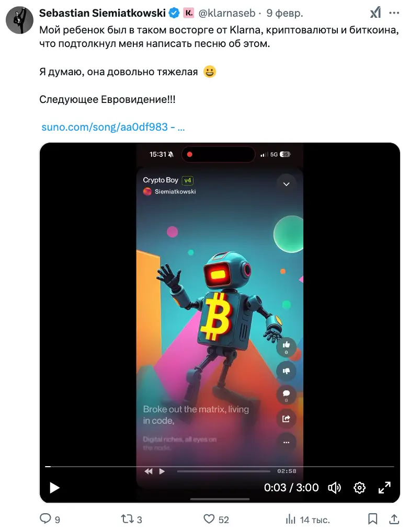Screen dimensions: 410x532
Task: Click the Klarna affiliation badge
Action: [188, 13]
